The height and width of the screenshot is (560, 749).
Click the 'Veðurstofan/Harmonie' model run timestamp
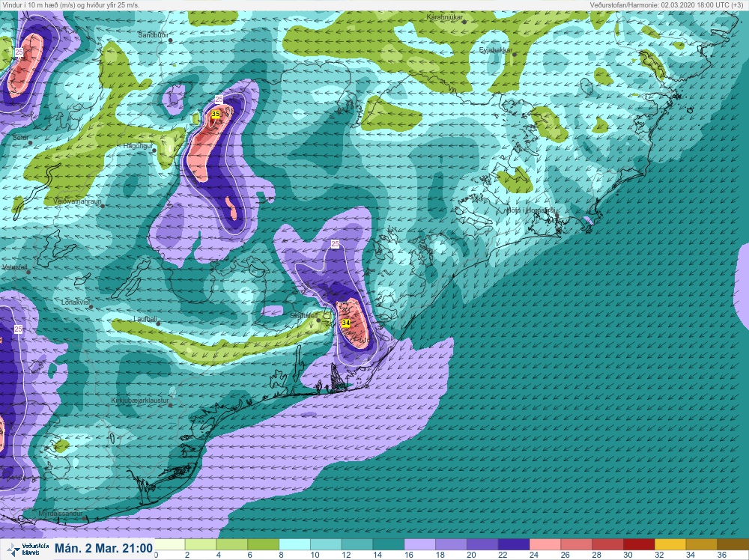[x=667, y=4]
